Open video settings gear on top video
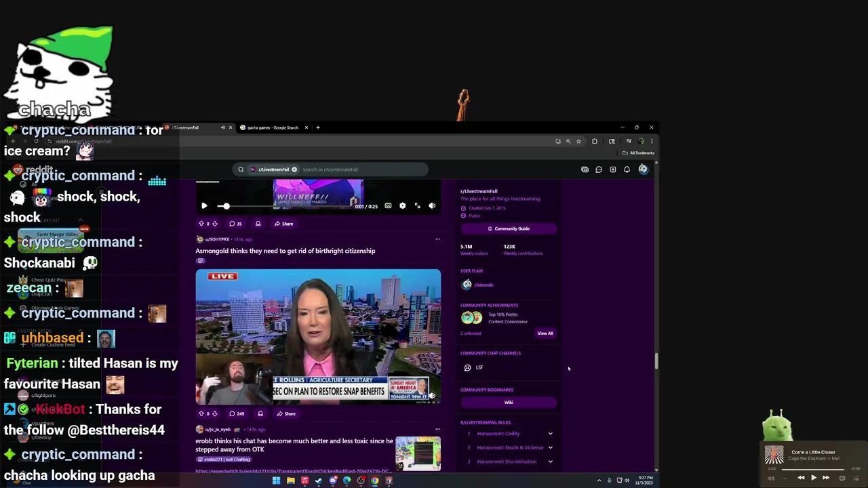This screenshot has width=868, height=488. [402, 206]
